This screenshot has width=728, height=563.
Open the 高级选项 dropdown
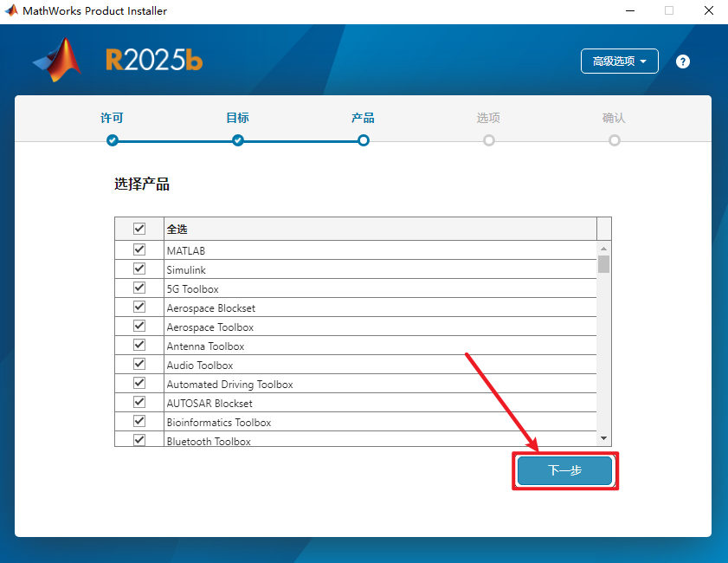(619, 61)
